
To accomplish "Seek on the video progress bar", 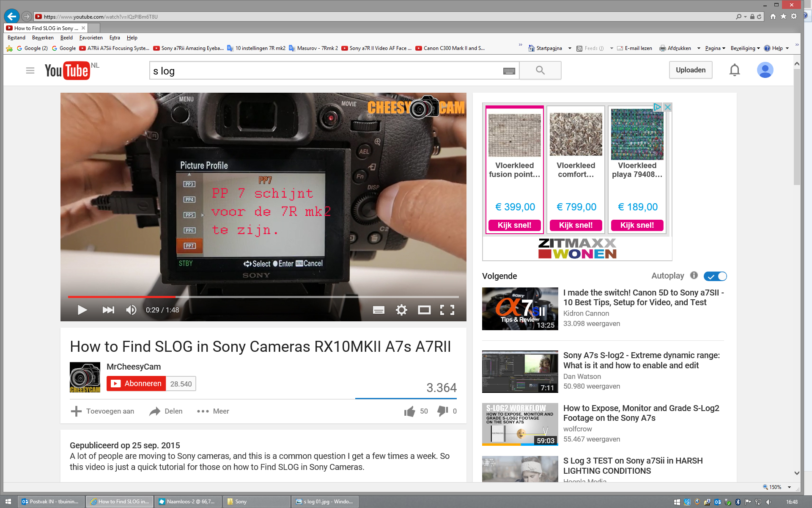I will [x=296, y=297].
